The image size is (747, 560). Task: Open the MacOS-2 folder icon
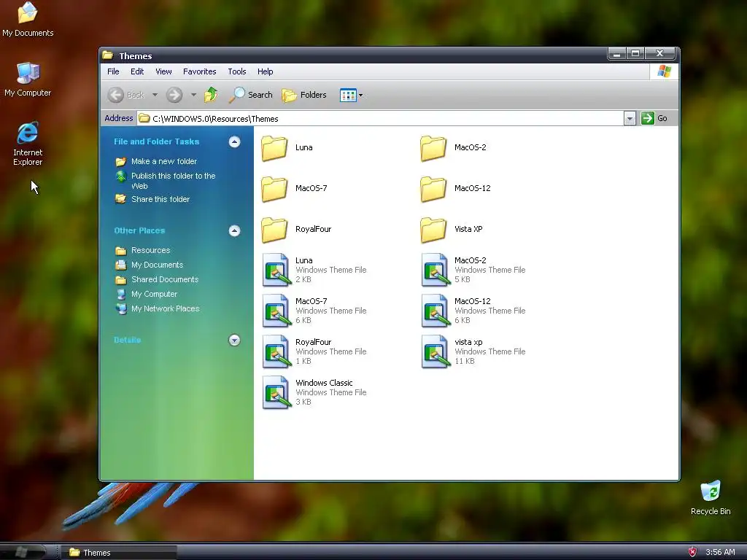pyautogui.click(x=433, y=148)
